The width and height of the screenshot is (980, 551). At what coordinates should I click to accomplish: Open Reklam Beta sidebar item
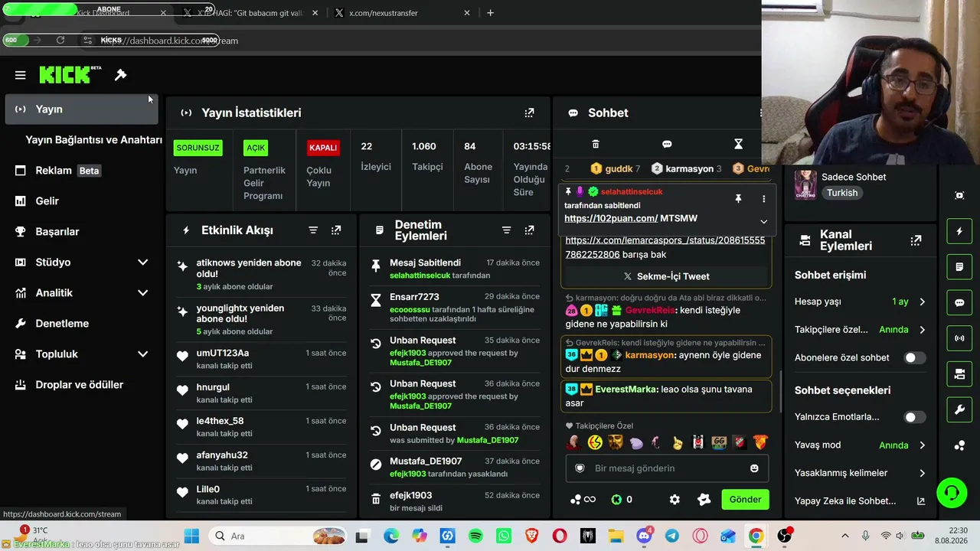tap(81, 171)
